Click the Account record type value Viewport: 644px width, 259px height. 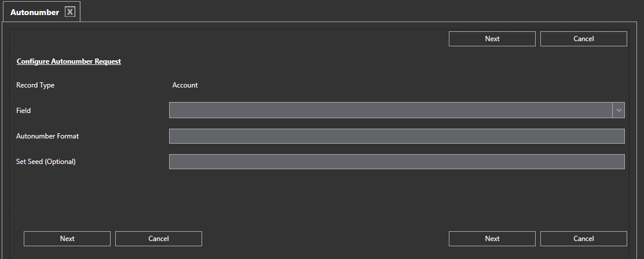pos(185,85)
